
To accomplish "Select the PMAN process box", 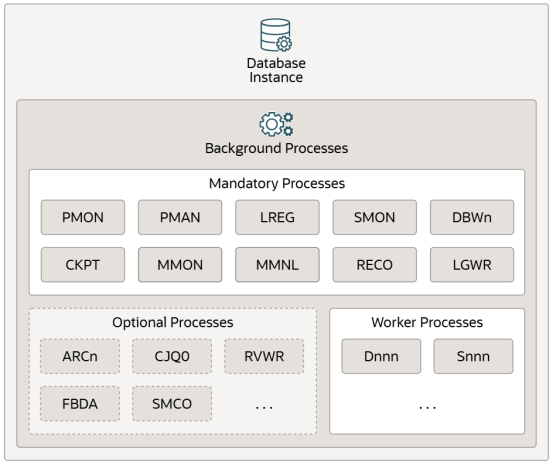I will [180, 217].
